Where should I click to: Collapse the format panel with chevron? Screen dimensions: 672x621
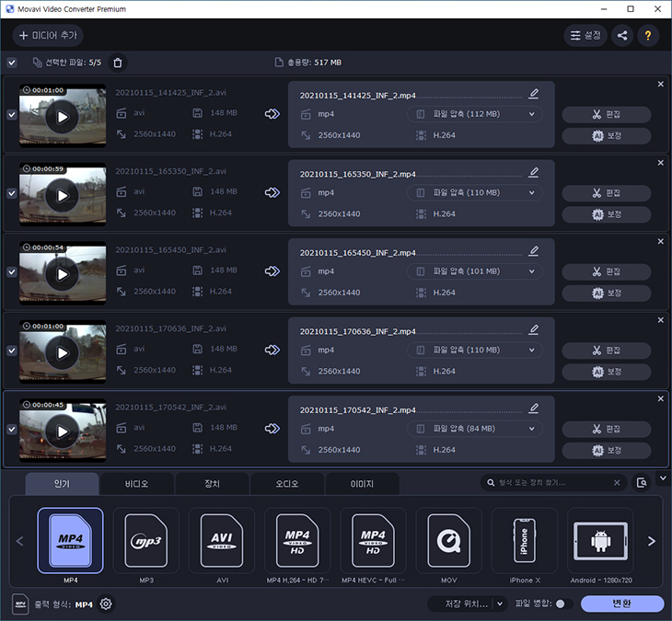coord(663,478)
